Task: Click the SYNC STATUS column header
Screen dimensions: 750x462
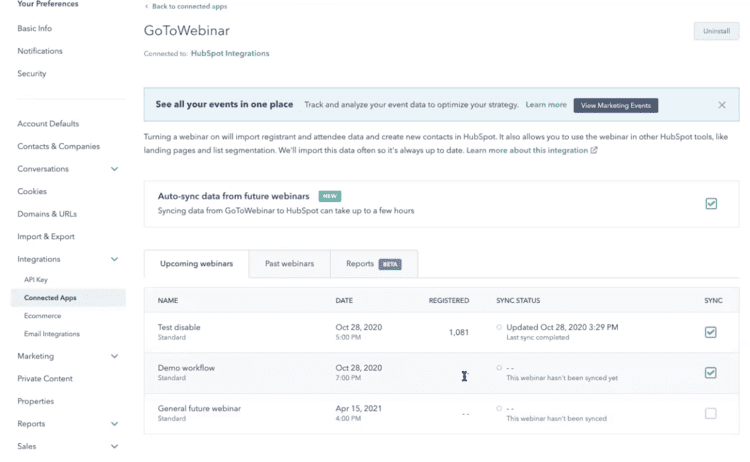Action: (x=518, y=300)
